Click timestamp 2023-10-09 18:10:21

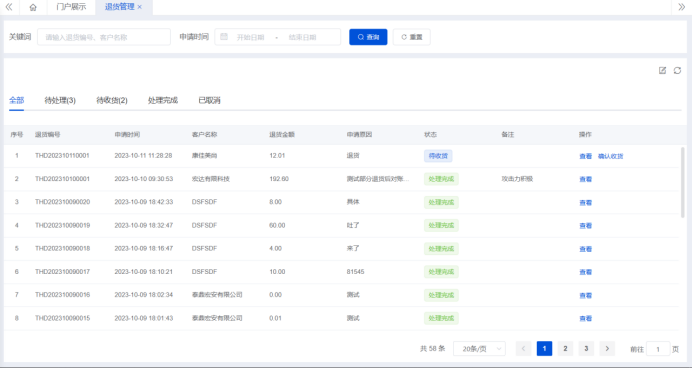[x=144, y=272]
